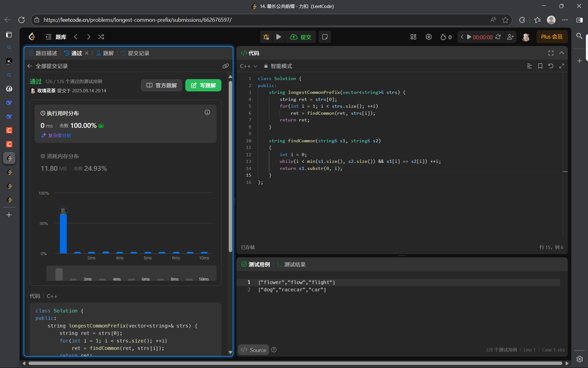Viewport: 588px width, 368px height.
Task: Click horizontal scrollbar at bottom
Action: click(x=295, y=363)
